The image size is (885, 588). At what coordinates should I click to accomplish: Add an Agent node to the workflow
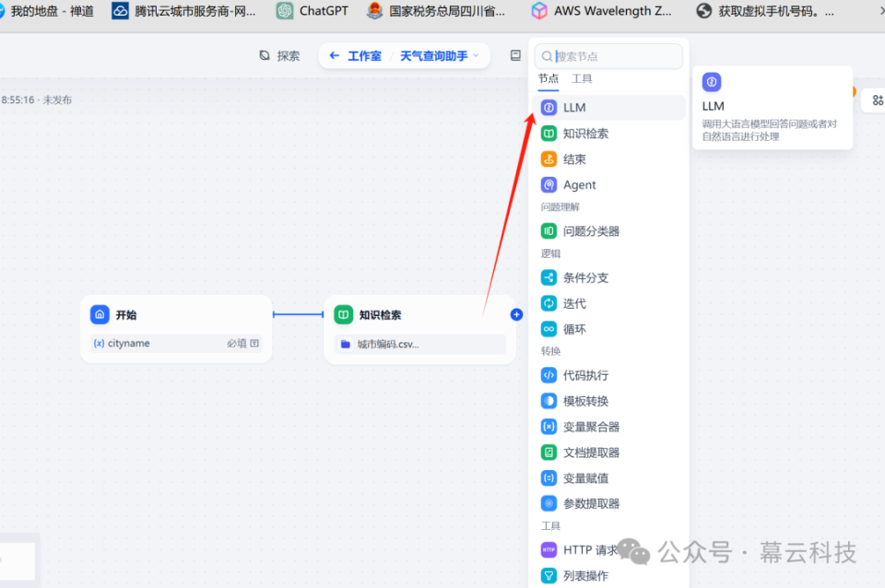click(x=578, y=184)
